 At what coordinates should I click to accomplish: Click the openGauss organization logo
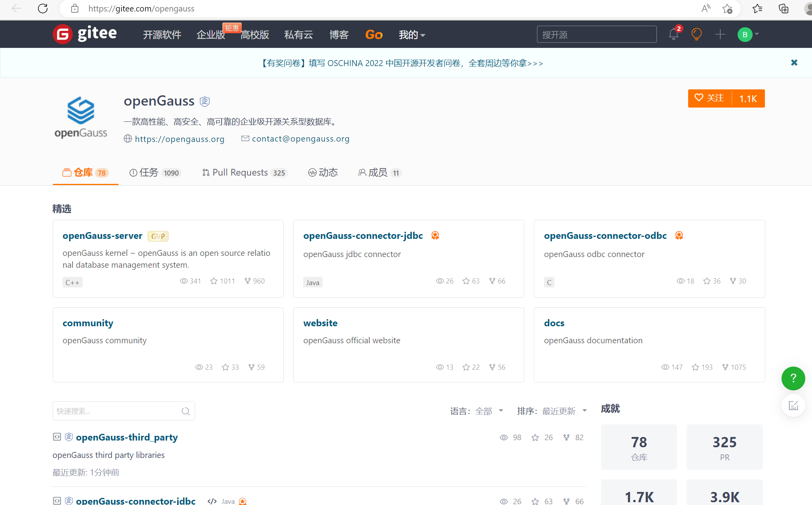pyautogui.click(x=81, y=117)
